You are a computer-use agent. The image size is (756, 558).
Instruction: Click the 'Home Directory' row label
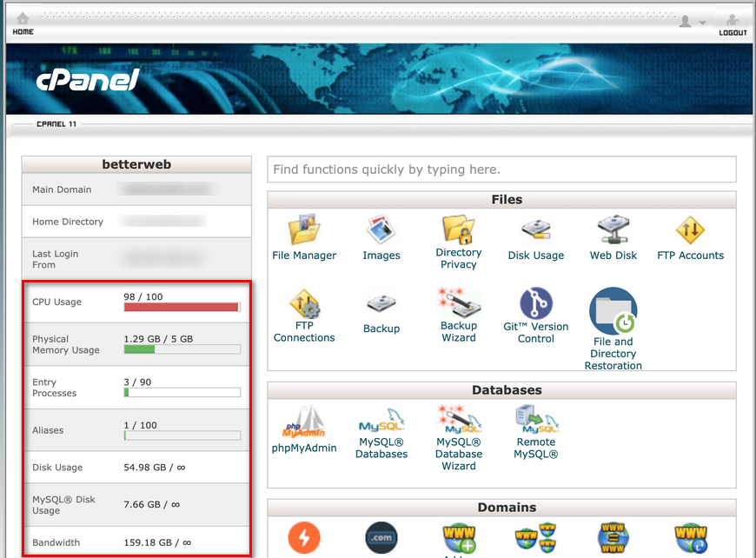[68, 222]
